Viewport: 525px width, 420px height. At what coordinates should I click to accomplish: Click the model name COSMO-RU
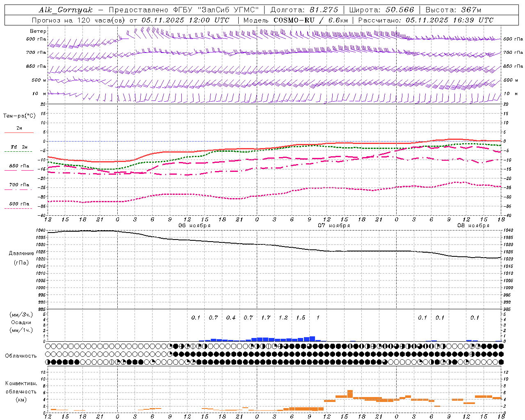pos(294,20)
